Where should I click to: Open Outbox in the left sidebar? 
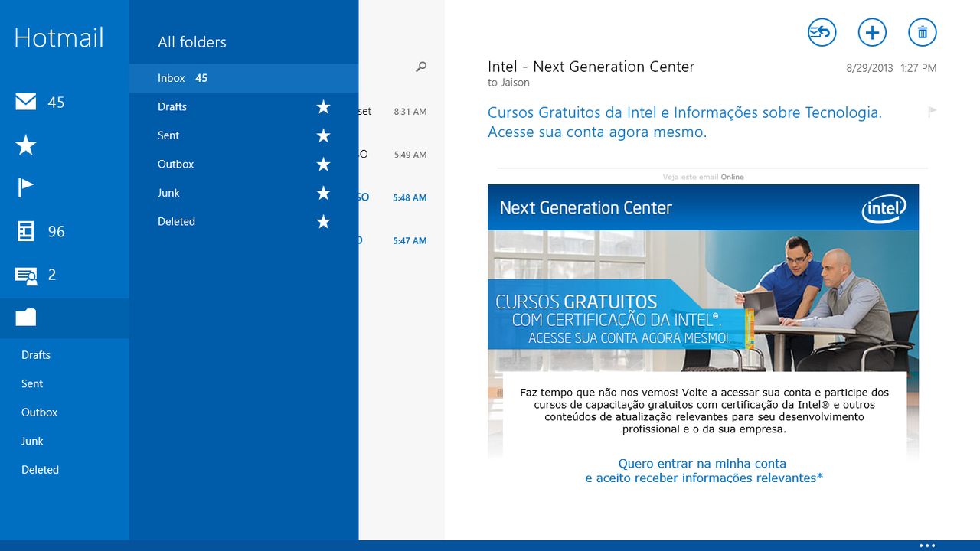click(x=40, y=412)
